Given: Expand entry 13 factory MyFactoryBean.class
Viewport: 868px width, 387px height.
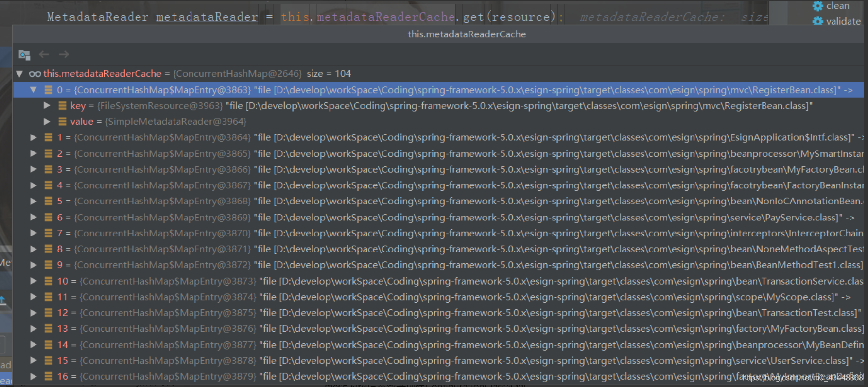Looking at the screenshot, I should 33,329.
